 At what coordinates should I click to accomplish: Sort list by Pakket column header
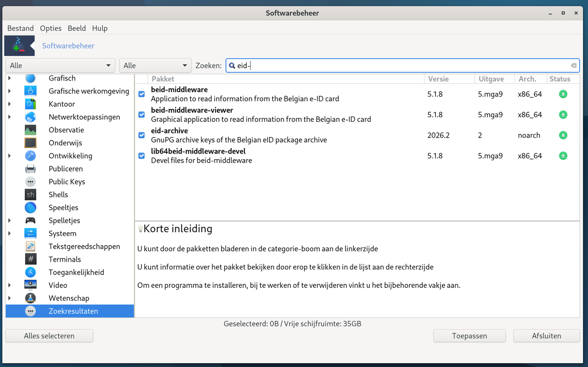pos(286,79)
